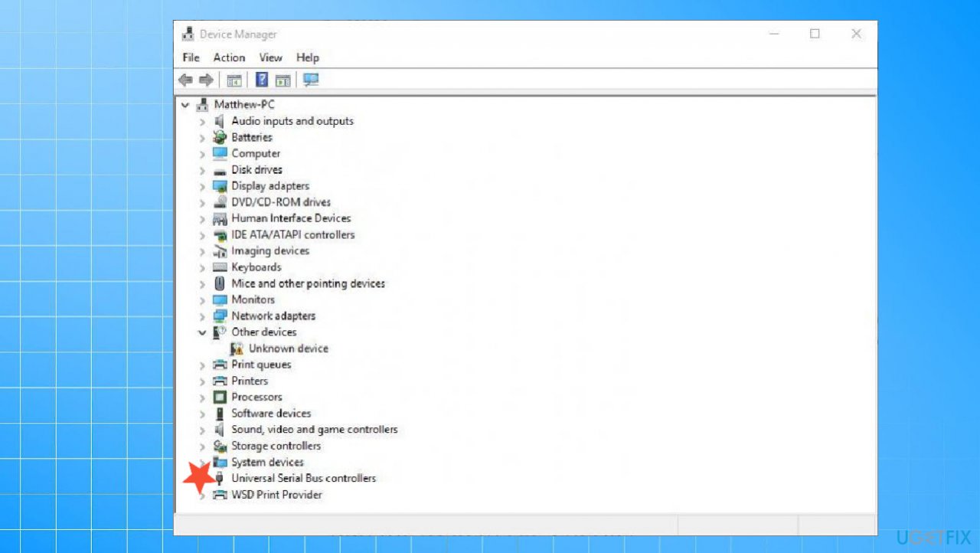Click the Unknown device warning icon
This screenshot has height=553, width=980.
coord(238,348)
